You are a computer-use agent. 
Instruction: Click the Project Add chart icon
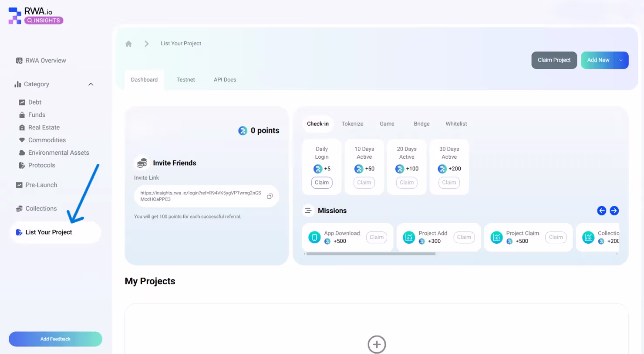409,237
